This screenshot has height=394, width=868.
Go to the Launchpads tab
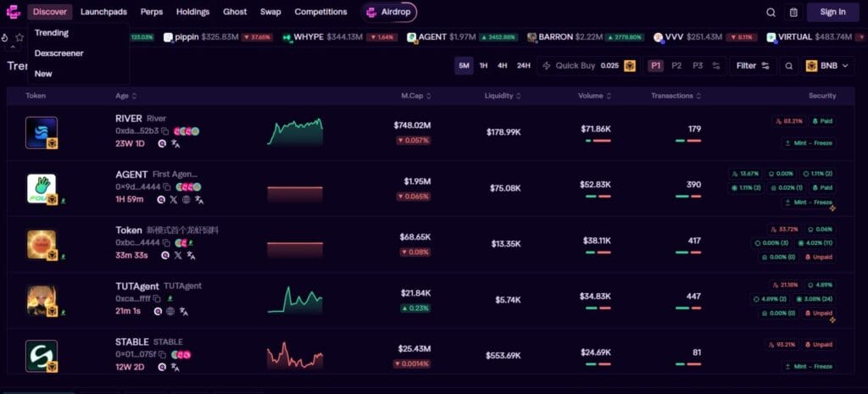click(x=103, y=12)
